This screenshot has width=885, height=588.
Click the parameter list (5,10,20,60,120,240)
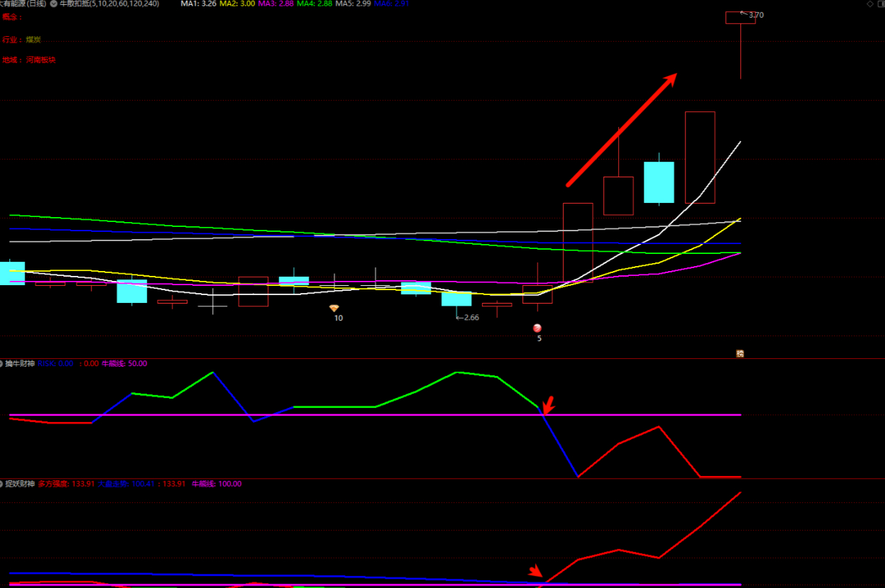click(125, 4)
